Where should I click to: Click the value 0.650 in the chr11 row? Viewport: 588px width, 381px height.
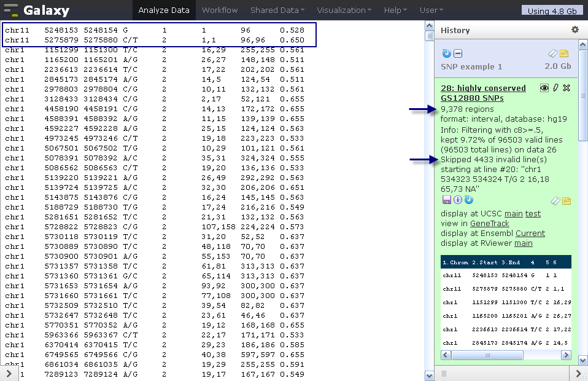292,40
